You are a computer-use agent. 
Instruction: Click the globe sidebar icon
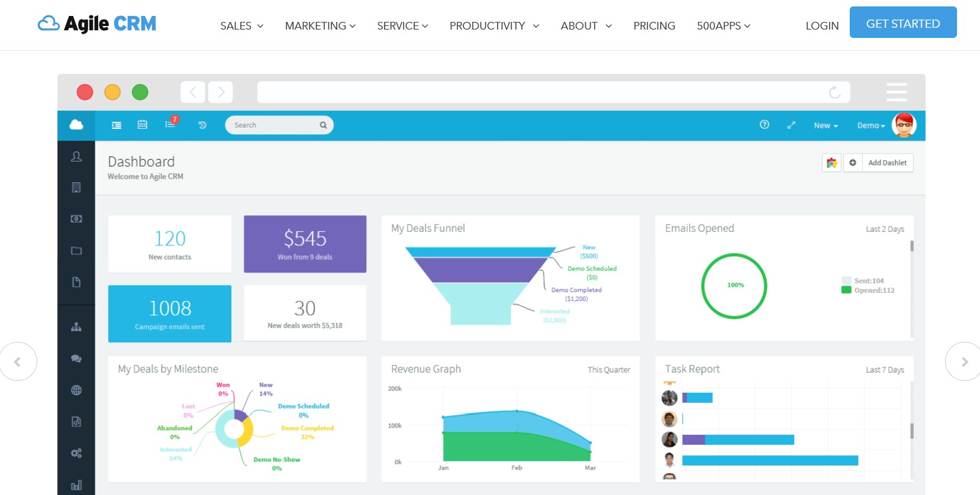76,390
